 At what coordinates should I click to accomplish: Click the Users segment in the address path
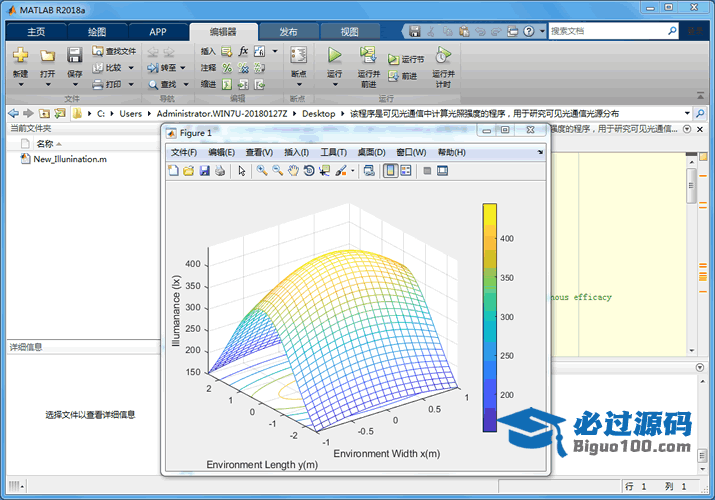click(130, 113)
